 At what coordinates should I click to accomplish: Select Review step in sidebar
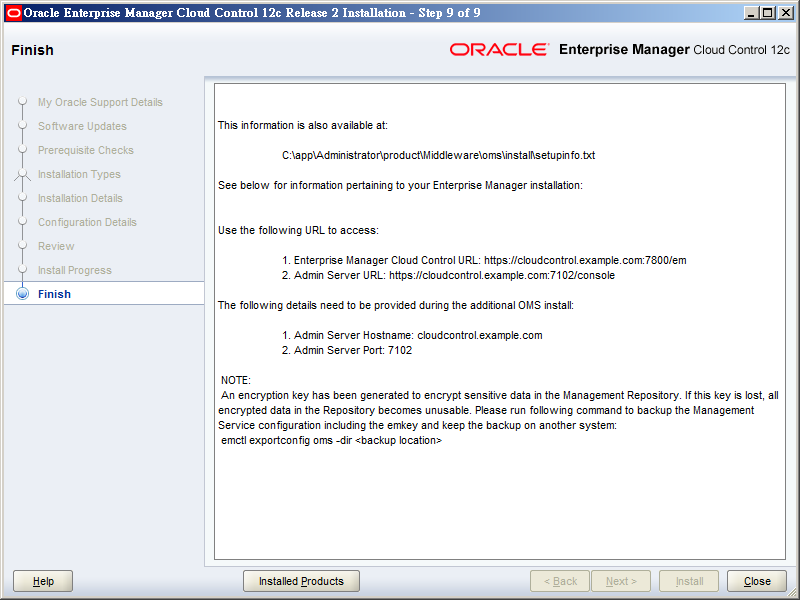[x=56, y=246]
